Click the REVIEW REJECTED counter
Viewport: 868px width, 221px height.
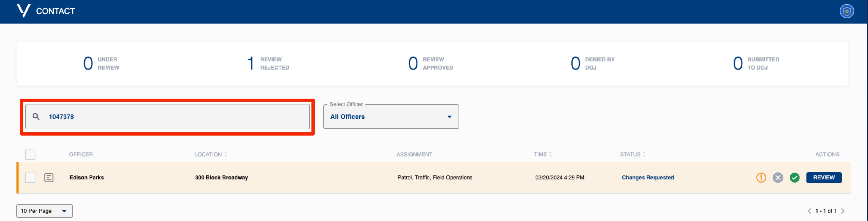(268, 63)
